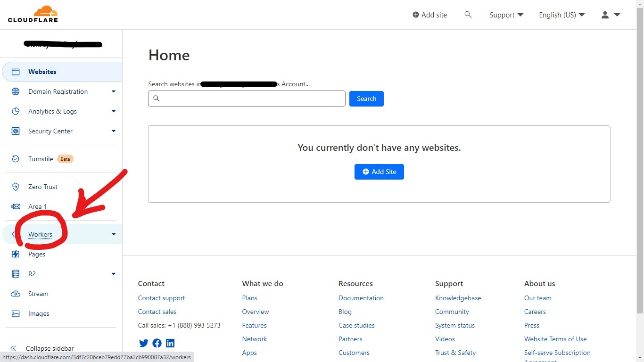
Task: Open the Videos footer link
Action: pos(445,339)
